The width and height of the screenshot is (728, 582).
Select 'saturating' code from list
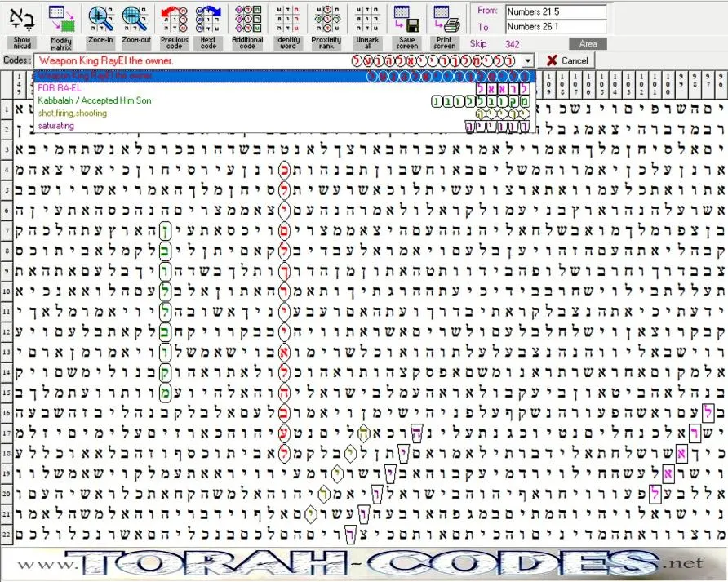[285, 126]
